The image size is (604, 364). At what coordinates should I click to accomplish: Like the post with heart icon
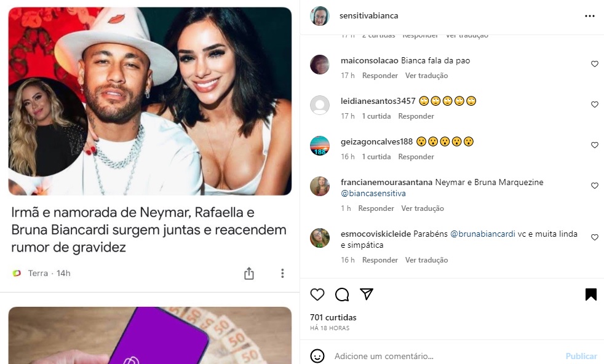[317, 295]
